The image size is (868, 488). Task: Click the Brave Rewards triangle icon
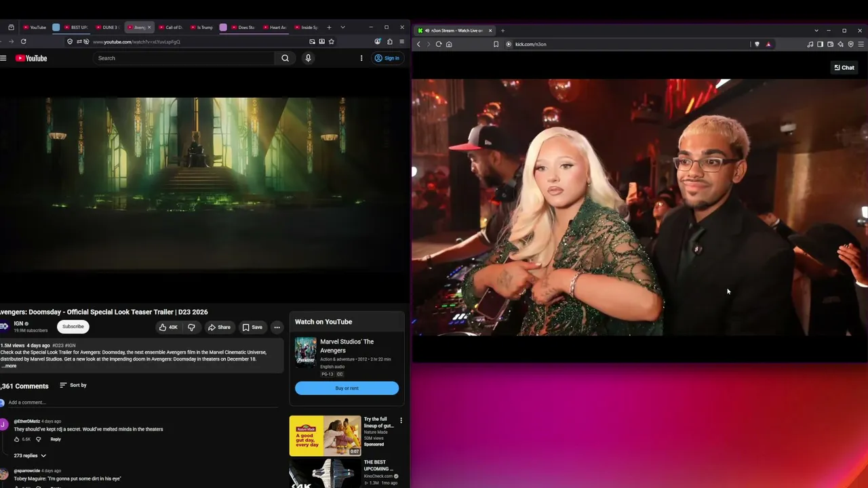(x=768, y=44)
